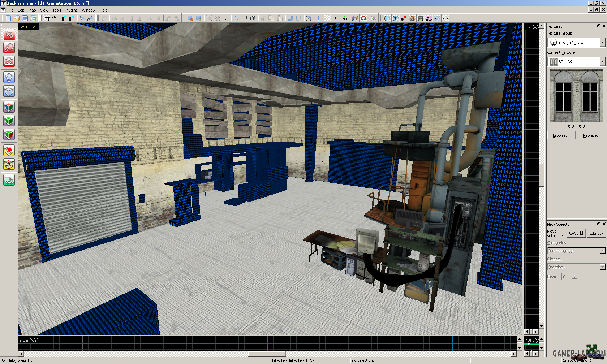This screenshot has height=364, width=607.
Task: Close the New Objects panel
Action: 604,224
